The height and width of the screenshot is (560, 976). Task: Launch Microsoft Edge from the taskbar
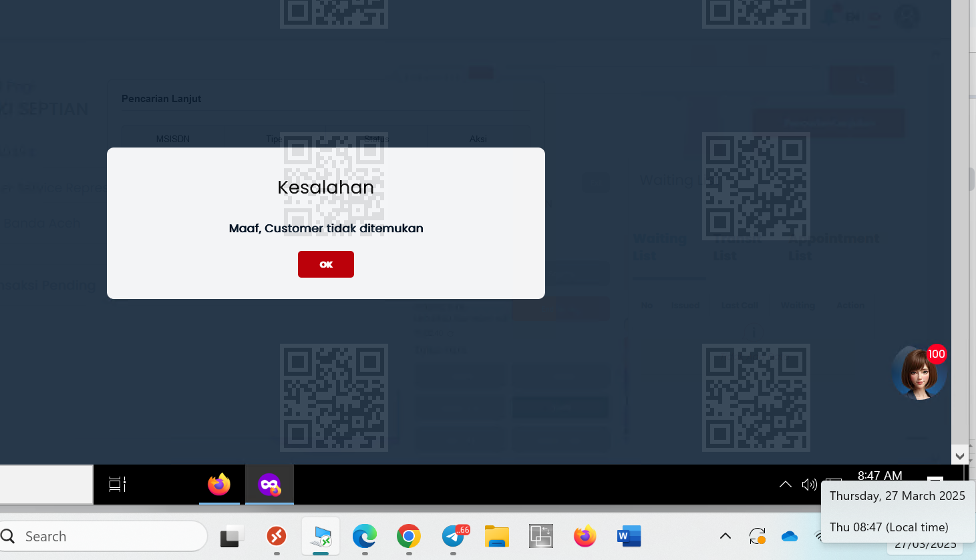pyautogui.click(x=365, y=536)
